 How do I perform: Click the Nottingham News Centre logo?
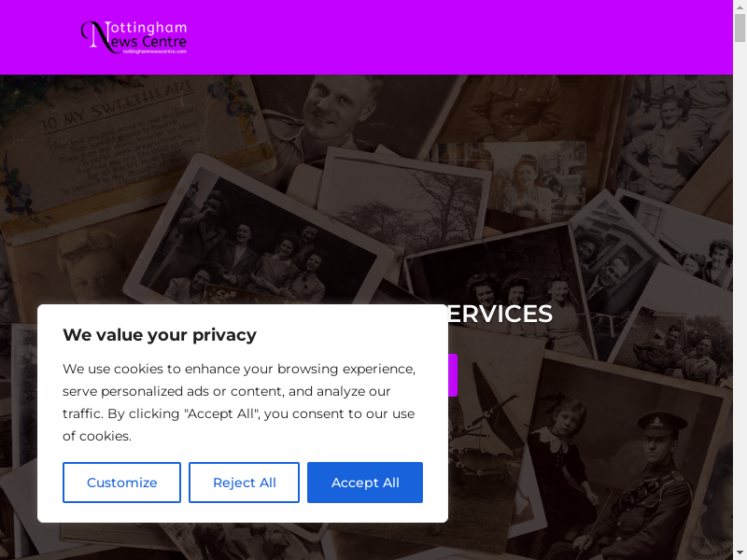pyautogui.click(x=134, y=37)
